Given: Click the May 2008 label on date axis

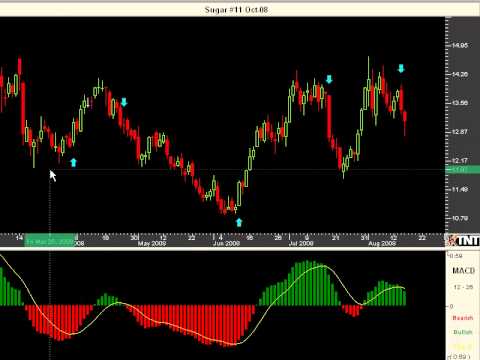Looking at the screenshot, I should [x=152, y=244].
